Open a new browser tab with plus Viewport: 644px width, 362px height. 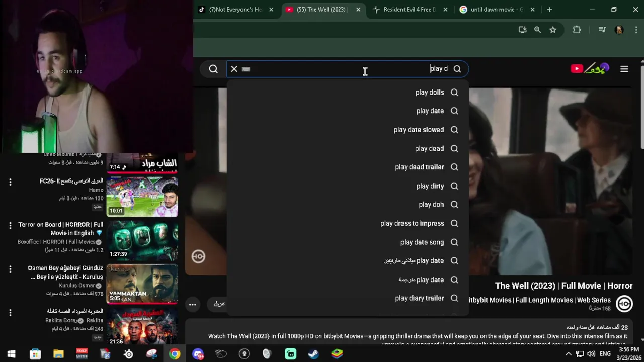[549, 10]
